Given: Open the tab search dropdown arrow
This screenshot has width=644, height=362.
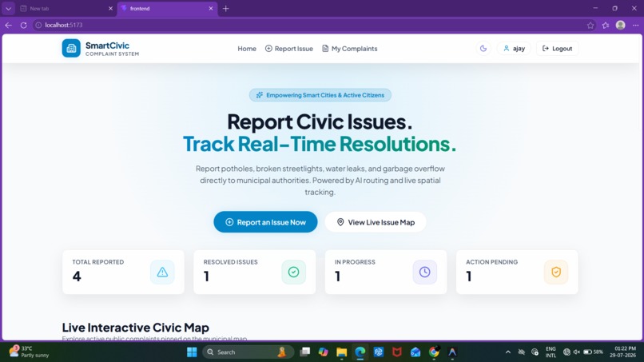Looking at the screenshot, I should (8, 8).
